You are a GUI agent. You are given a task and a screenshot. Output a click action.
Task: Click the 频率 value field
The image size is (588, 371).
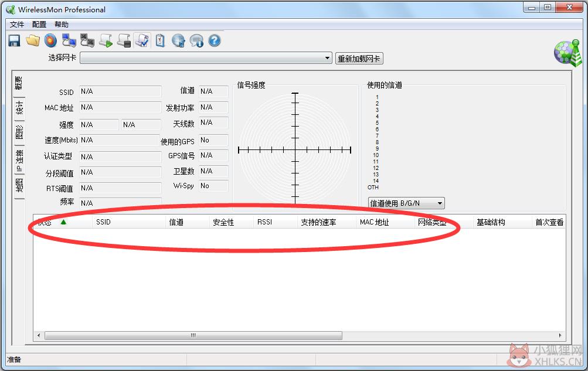120,203
